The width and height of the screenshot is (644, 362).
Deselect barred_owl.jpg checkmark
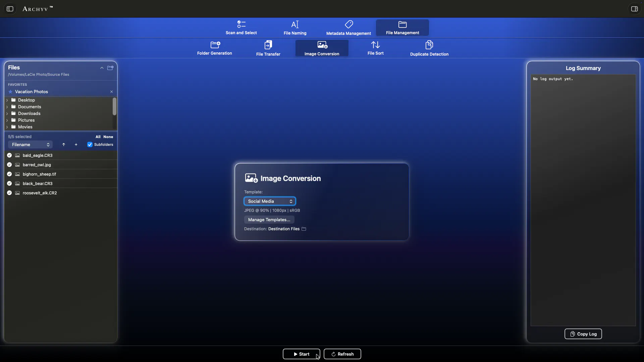coord(9,165)
